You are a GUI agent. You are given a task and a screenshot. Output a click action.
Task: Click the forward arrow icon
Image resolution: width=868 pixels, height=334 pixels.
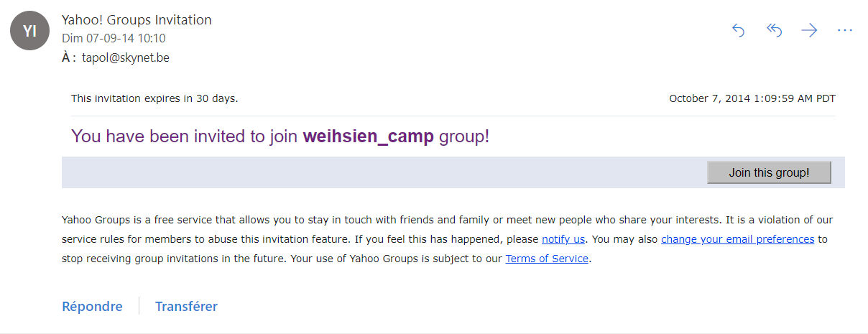point(809,30)
